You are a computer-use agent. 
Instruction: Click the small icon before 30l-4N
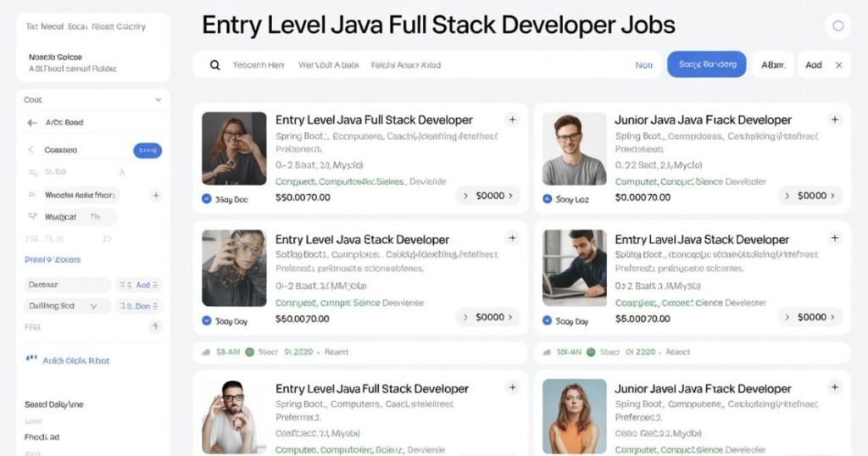pos(547,352)
